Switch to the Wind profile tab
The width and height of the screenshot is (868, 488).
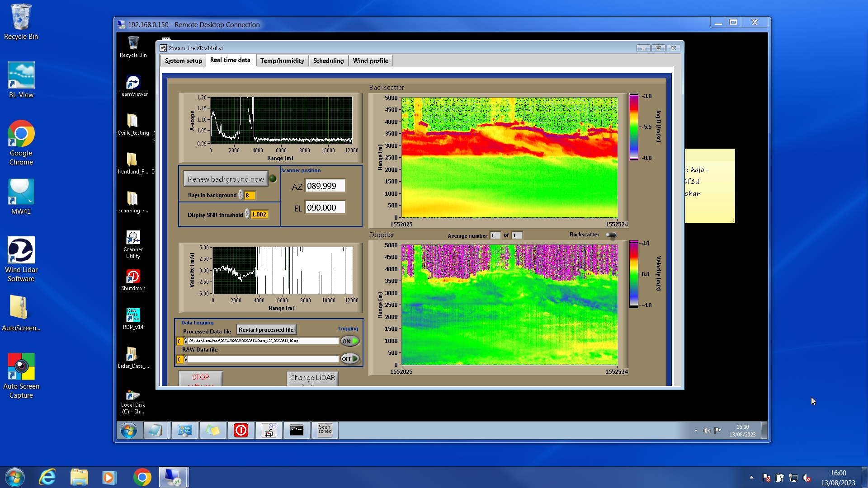tap(370, 61)
